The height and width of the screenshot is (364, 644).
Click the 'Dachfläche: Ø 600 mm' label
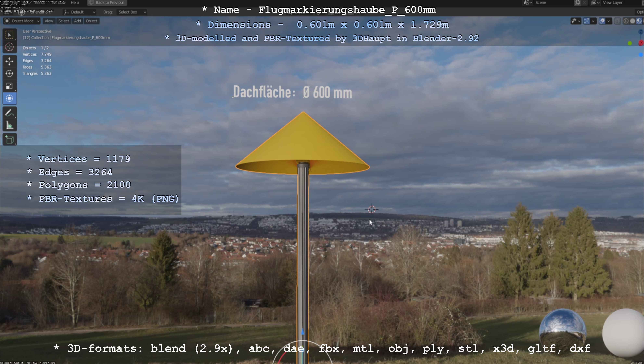coord(292,92)
